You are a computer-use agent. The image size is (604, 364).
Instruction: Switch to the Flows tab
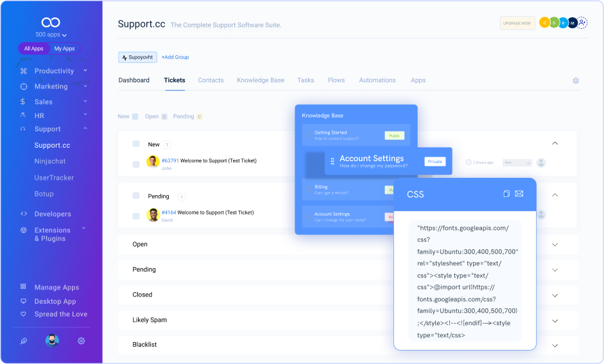[336, 80]
